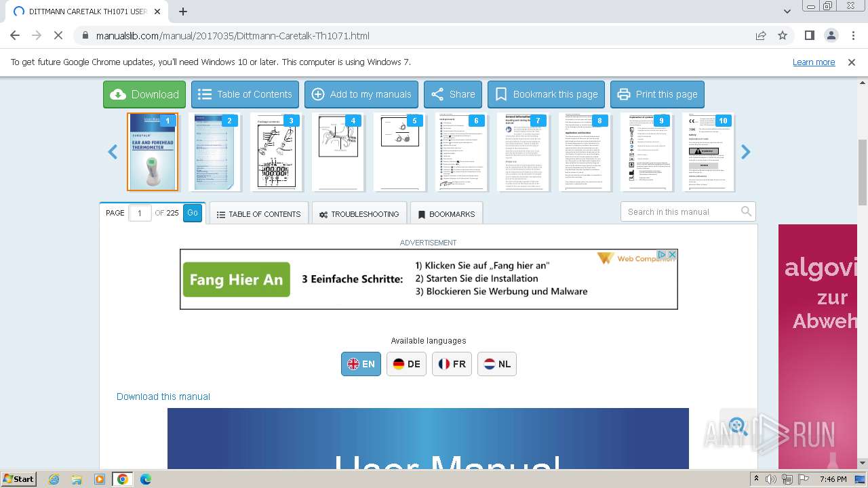The image size is (868, 488).
Task: Close the advertisement with X icon
Action: point(672,254)
